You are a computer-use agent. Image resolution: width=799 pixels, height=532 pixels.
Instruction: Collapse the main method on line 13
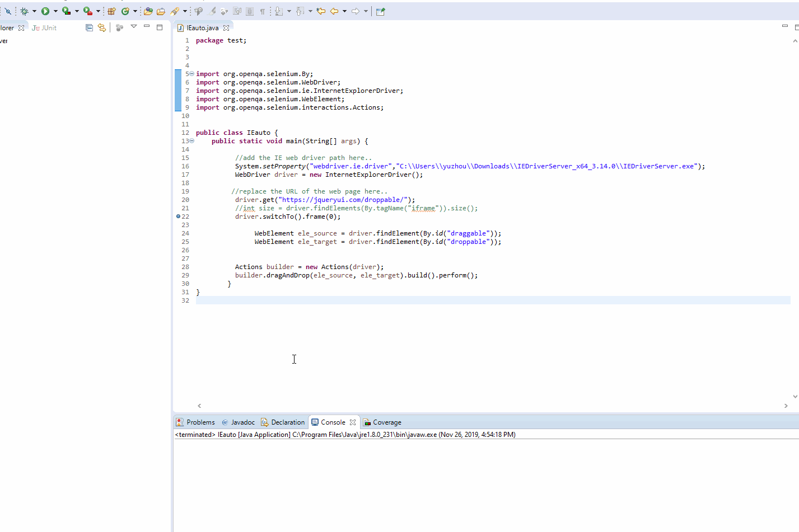pos(191,141)
